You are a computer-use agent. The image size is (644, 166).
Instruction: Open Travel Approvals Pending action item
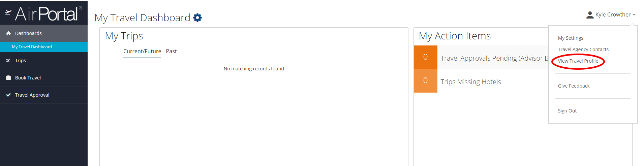(x=494, y=58)
